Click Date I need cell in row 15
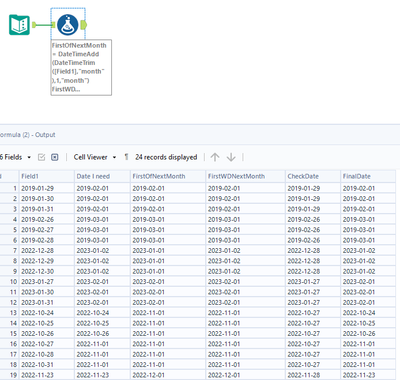 (102, 333)
